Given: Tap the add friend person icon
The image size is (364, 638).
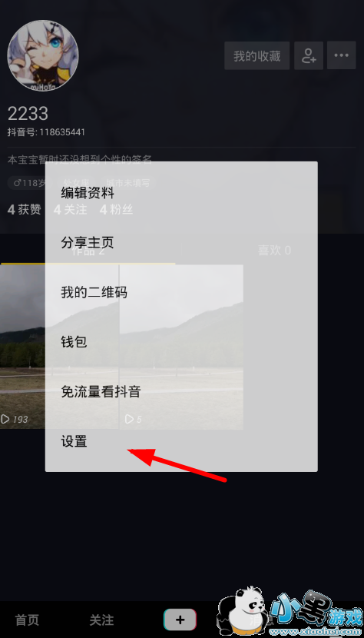Looking at the screenshot, I should tap(309, 55).
